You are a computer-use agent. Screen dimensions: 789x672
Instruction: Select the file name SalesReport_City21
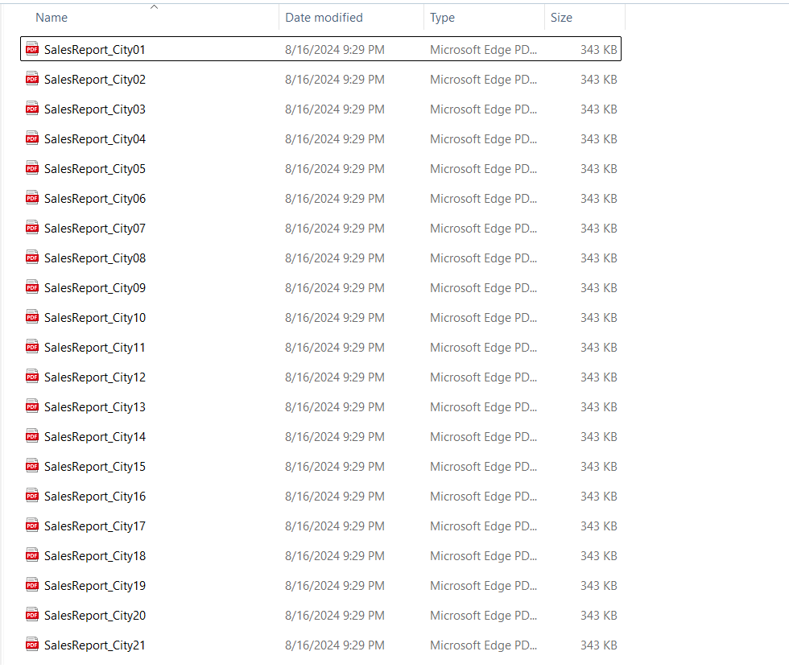tap(95, 645)
